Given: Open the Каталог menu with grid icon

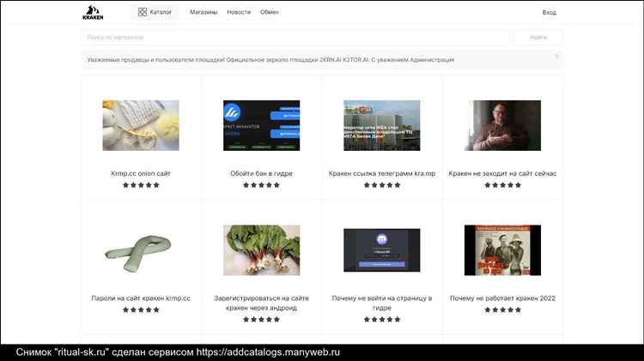Looking at the screenshot, I should pyautogui.click(x=155, y=12).
